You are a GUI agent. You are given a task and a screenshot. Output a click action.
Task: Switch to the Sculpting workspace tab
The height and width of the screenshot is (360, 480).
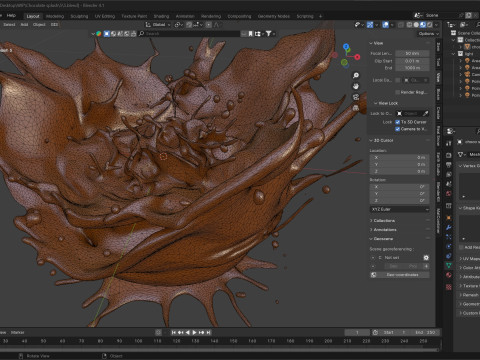tap(79, 16)
